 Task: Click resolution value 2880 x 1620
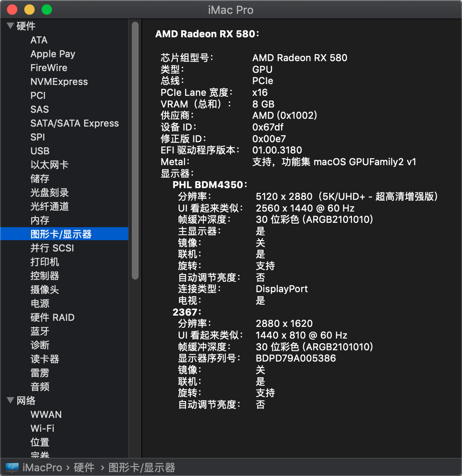pos(284,323)
